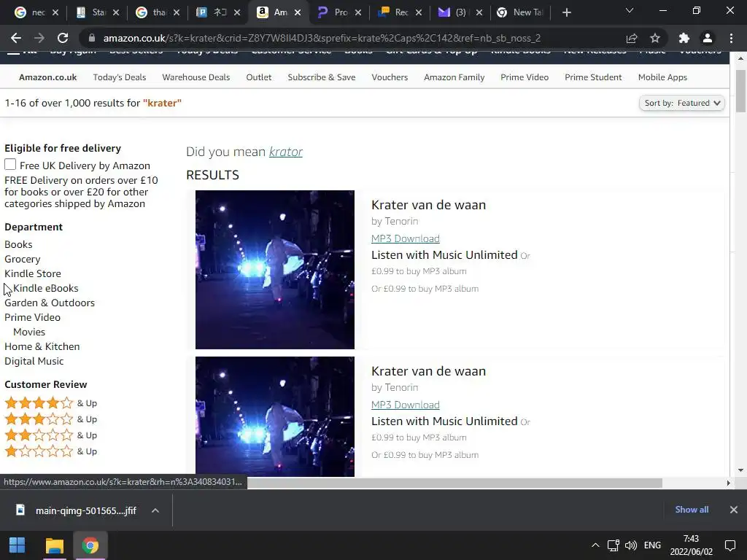The width and height of the screenshot is (747, 560).
Task: Click the Chrome taskbar icon
Action: click(x=90, y=545)
